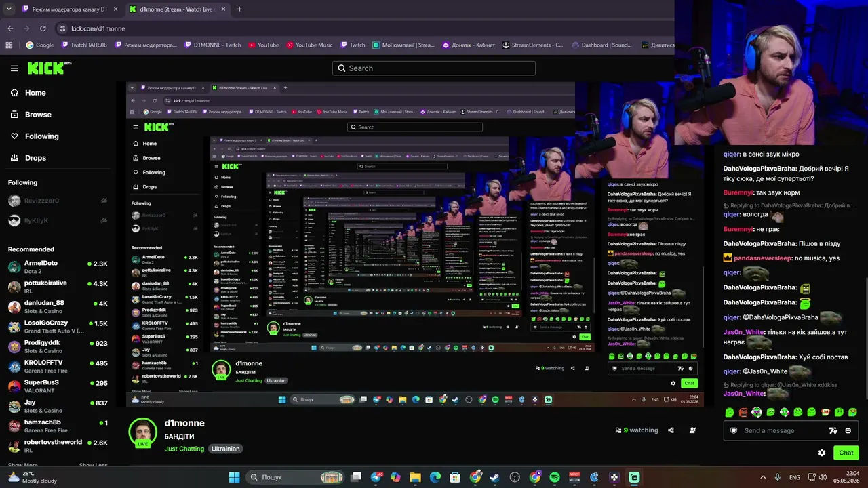The height and width of the screenshot is (488, 868).
Task: Click the red angry emote in the quick row
Action: 743,412
